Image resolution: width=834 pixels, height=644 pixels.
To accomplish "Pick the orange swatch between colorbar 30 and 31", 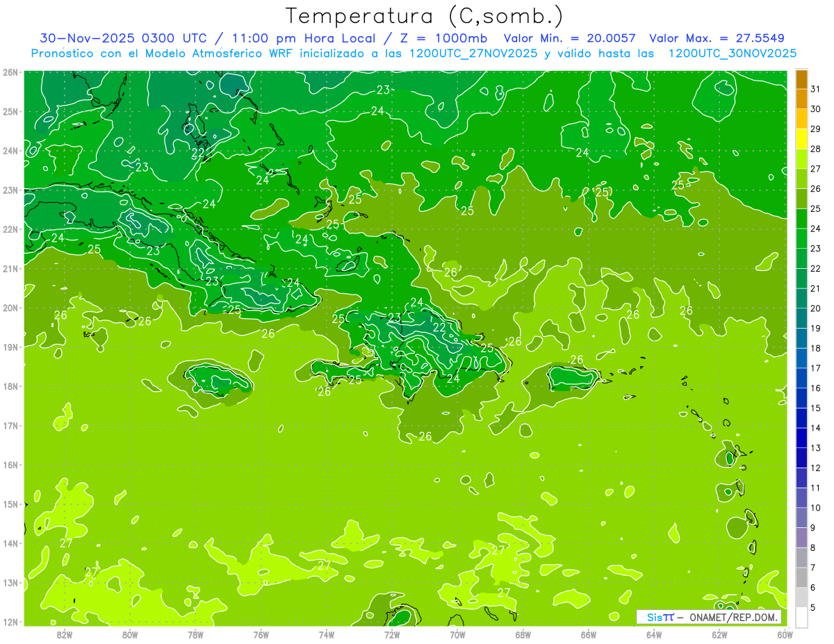I will (801, 99).
